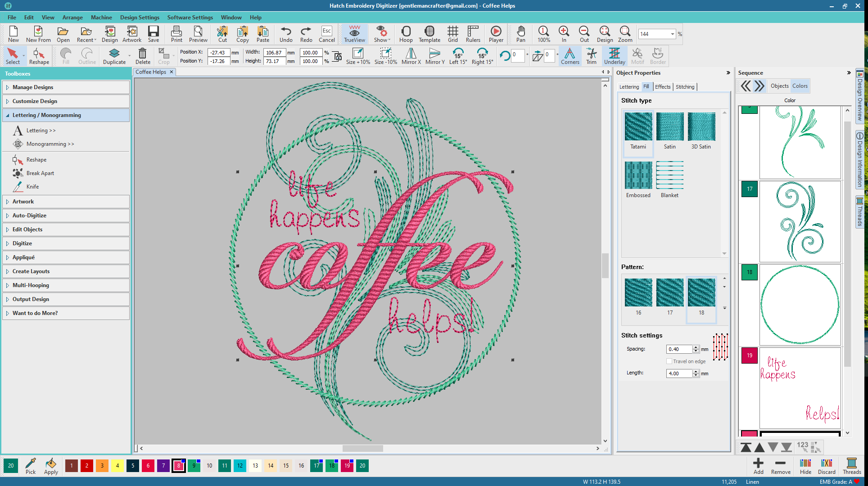Open the stitch Player
Image resolution: width=868 pixels, height=486 pixels.
[x=496, y=34]
